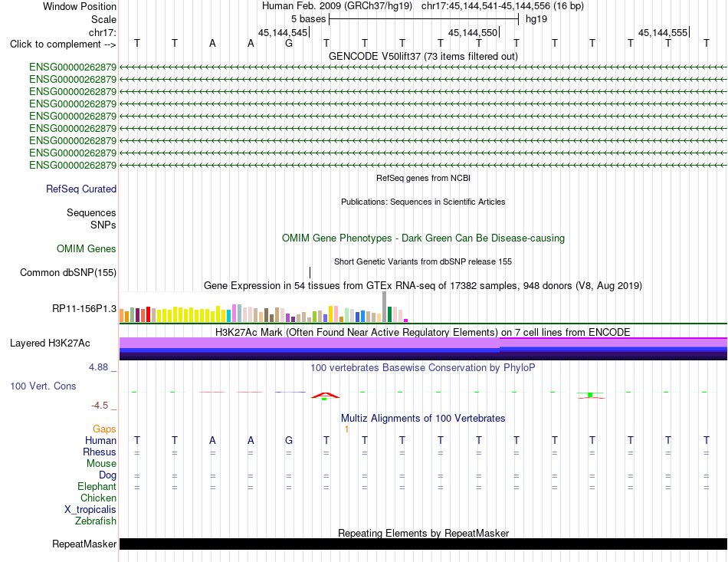Click the 45,144,550 position label
The height and width of the screenshot is (562, 728).
click(473, 32)
